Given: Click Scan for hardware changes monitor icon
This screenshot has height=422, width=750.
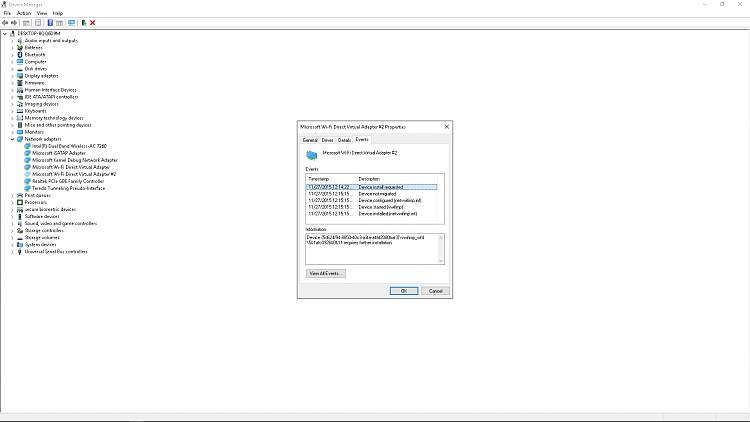Looking at the screenshot, I should (71, 23).
